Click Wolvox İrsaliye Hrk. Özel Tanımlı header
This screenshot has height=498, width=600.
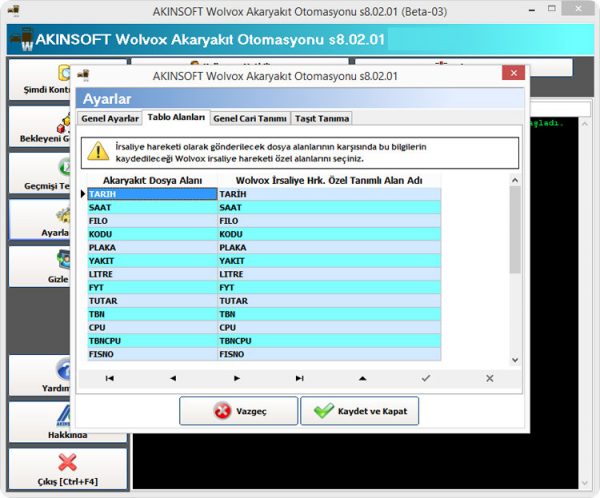(x=329, y=180)
